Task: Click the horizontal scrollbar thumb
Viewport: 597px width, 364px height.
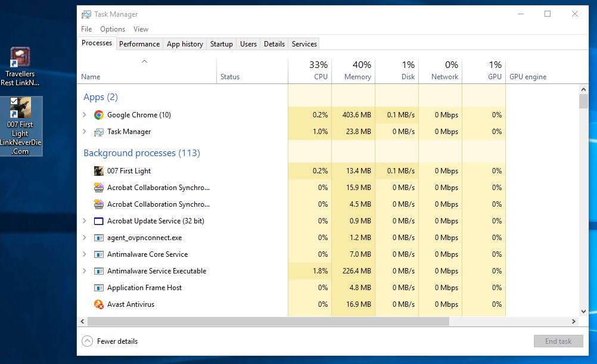Action: (268, 321)
